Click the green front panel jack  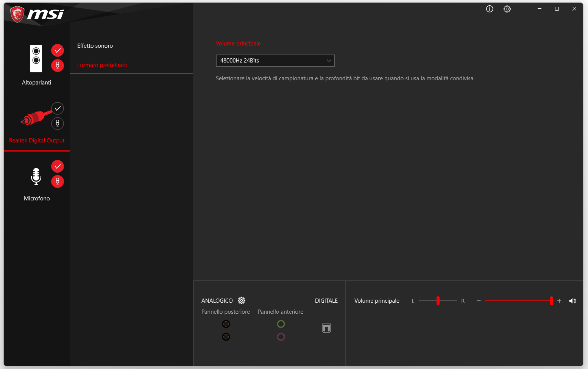281,324
